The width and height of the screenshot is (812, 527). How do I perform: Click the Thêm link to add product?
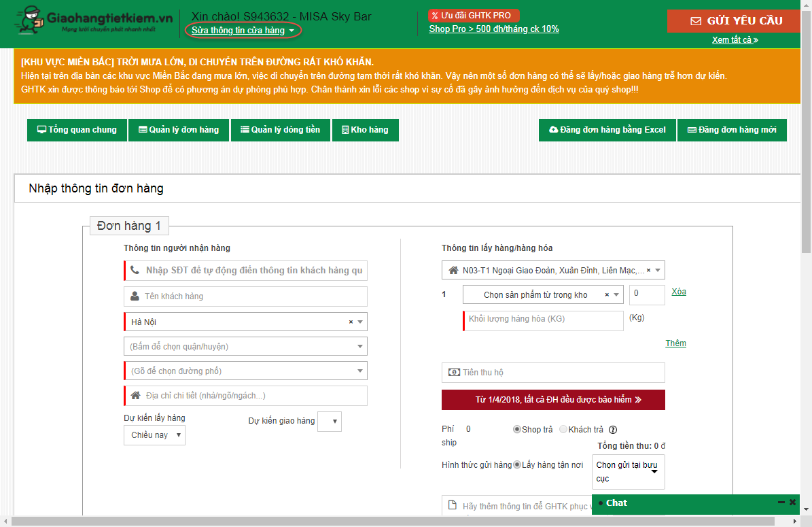point(676,343)
